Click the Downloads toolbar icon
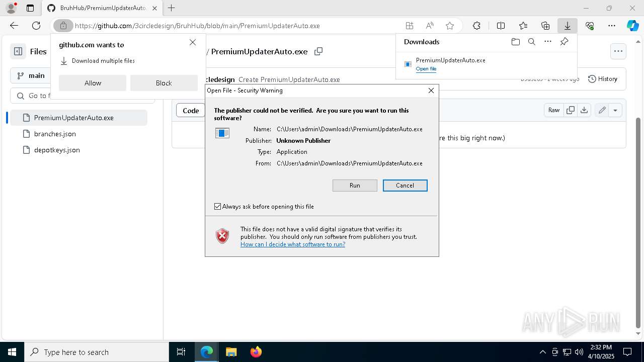 568,26
